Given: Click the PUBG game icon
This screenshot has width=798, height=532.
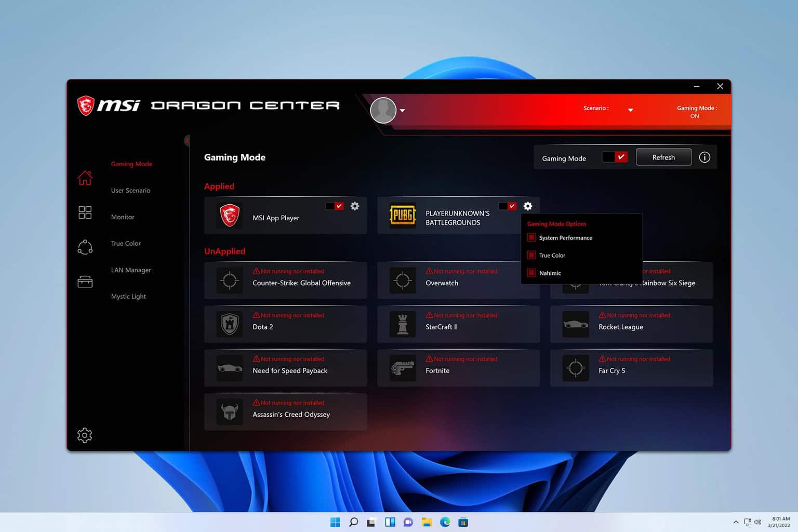Looking at the screenshot, I should coord(403,215).
